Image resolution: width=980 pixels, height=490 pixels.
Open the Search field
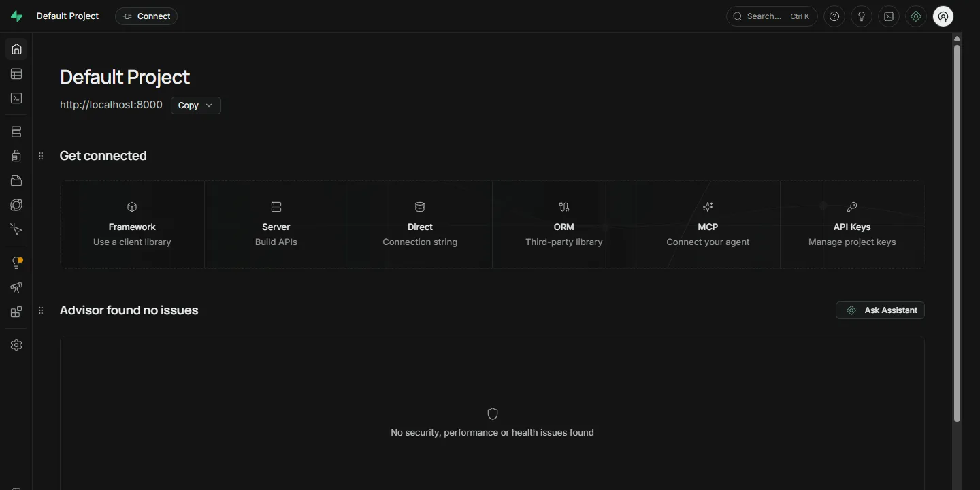click(772, 16)
